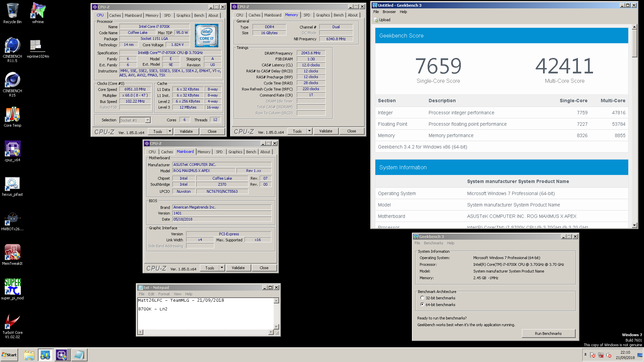Switch to Caches tab in first CPU-Z
The height and width of the screenshot is (362, 644).
click(x=115, y=15)
